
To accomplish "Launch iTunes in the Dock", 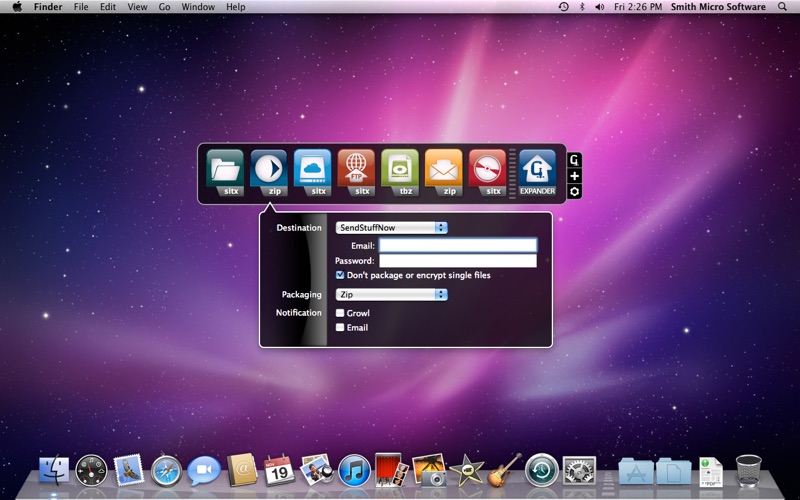I will (x=354, y=470).
